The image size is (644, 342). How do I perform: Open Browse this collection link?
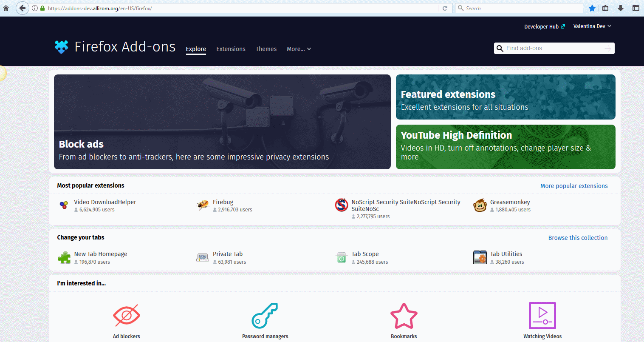pos(578,238)
